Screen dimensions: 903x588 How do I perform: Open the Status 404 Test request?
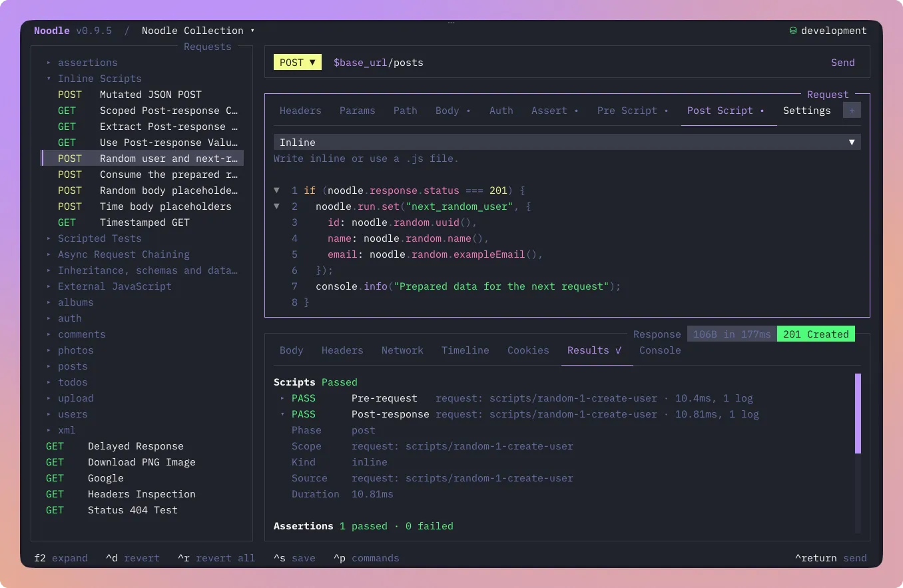click(x=142, y=510)
